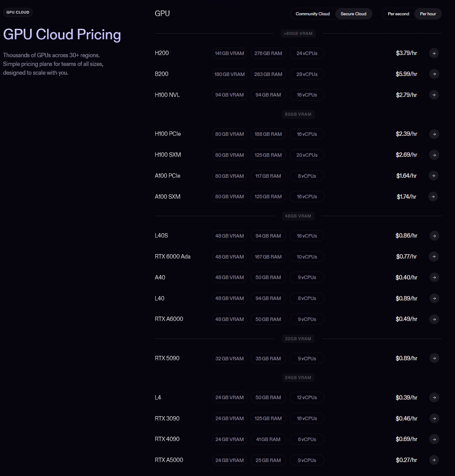
Task: Click the RTX A6000 arrow icon
Action: tap(434, 319)
